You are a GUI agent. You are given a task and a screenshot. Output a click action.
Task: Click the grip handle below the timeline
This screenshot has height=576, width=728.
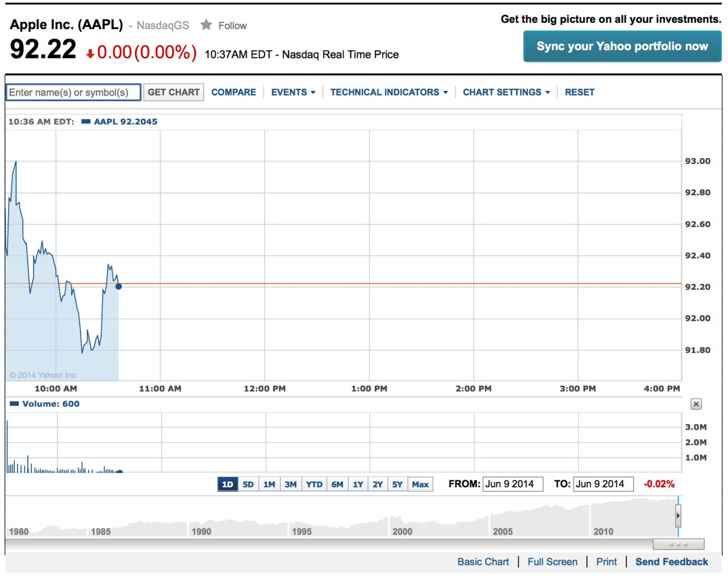[678, 544]
